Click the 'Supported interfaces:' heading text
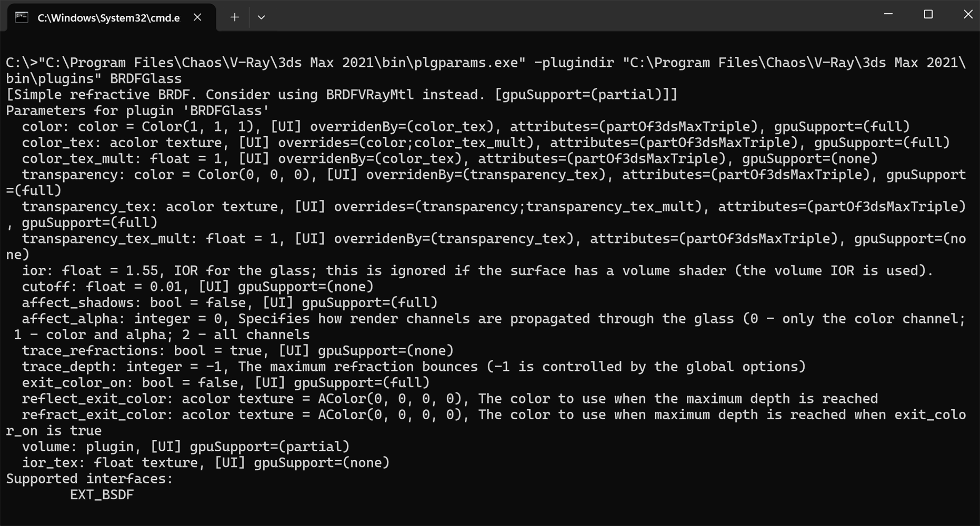Viewport: 980px width, 526px height. coord(89,479)
